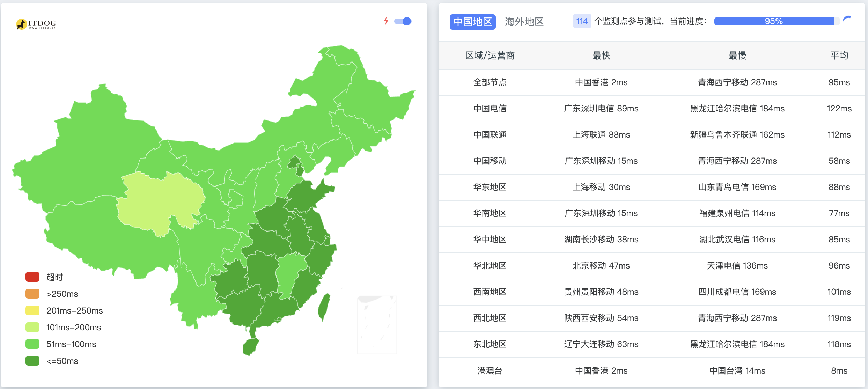Toggle the 101ms–200ms legend swatch

tap(32, 327)
